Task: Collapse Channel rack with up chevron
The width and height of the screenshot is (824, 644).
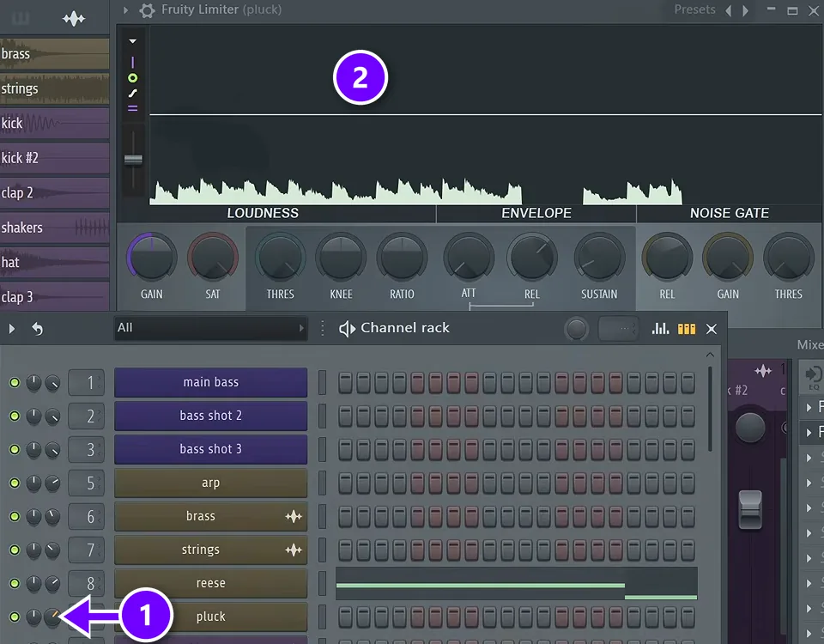Action: 710,355
